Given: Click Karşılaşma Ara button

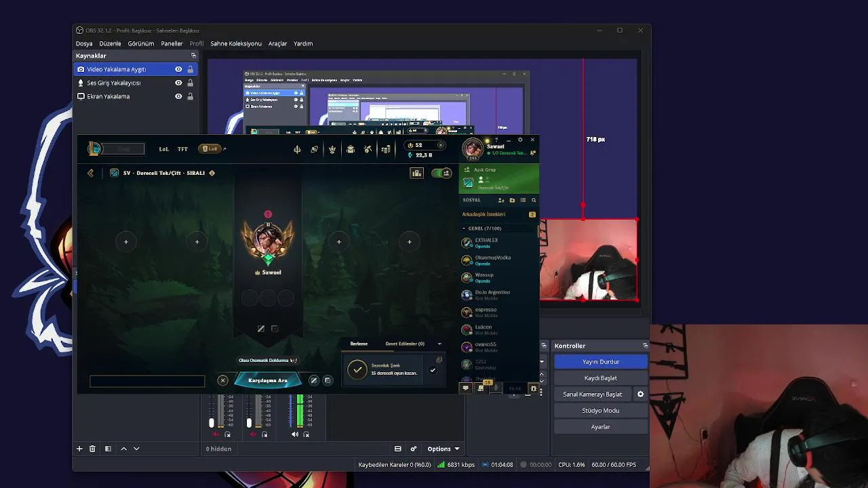Looking at the screenshot, I should (268, 381).
